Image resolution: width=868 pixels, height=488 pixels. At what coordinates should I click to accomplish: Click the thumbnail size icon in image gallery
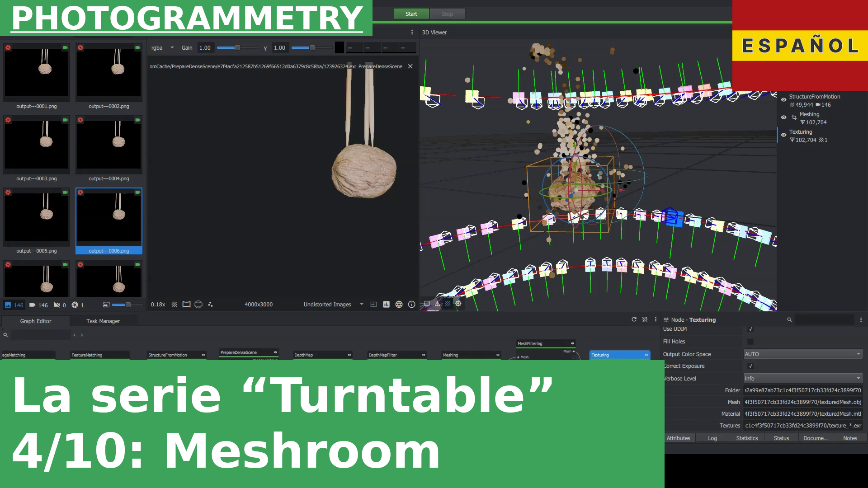tap(106, 305)
